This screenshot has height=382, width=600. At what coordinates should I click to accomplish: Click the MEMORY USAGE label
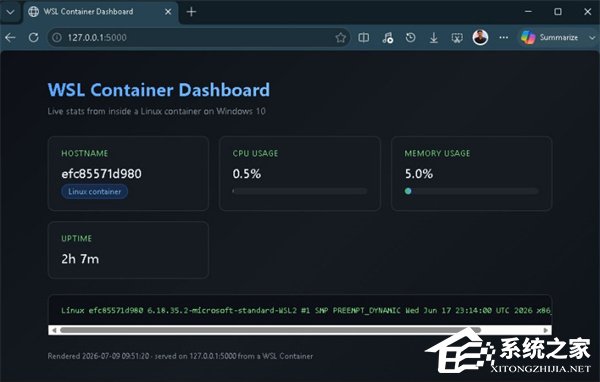pyautogui.click(x=437, y=153)
